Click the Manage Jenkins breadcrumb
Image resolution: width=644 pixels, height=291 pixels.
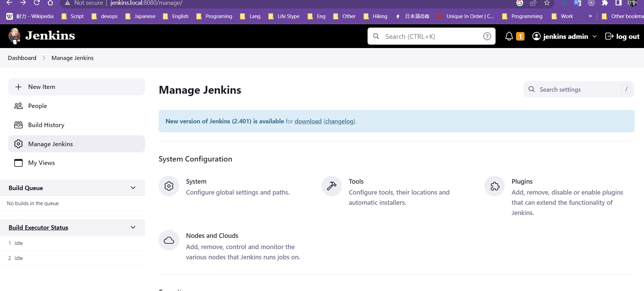coord(72,58)
